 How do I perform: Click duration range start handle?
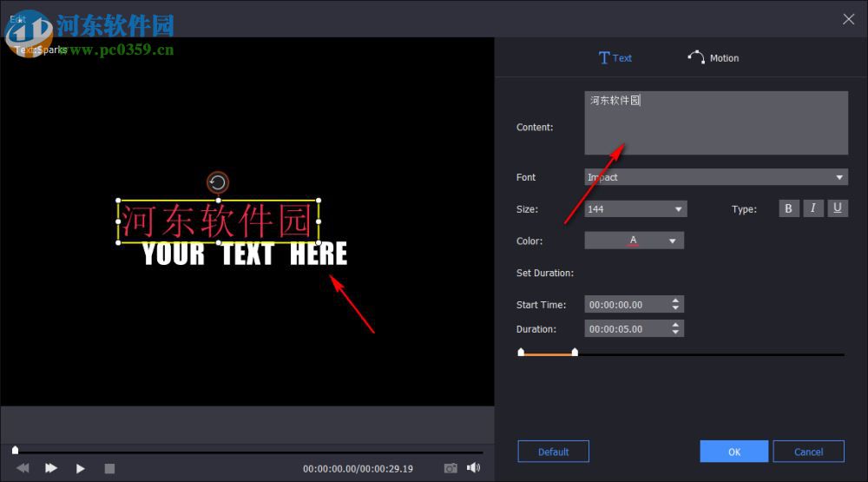(x=521, y=352)
